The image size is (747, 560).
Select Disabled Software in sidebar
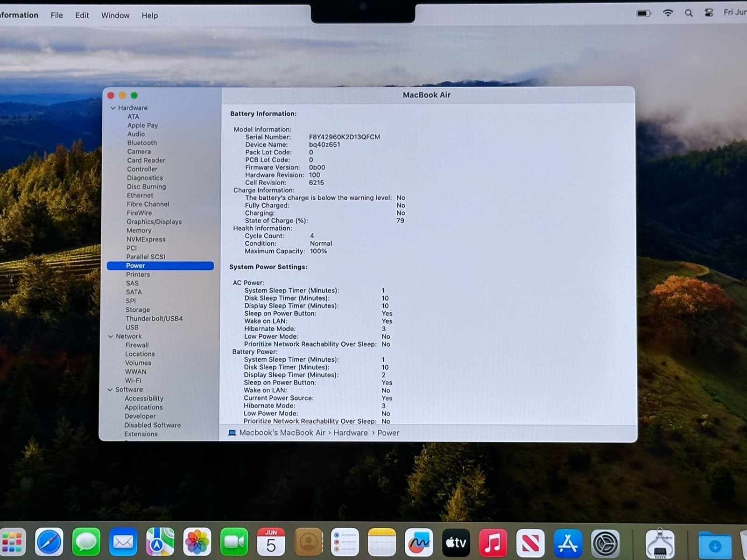coord(152,425)
